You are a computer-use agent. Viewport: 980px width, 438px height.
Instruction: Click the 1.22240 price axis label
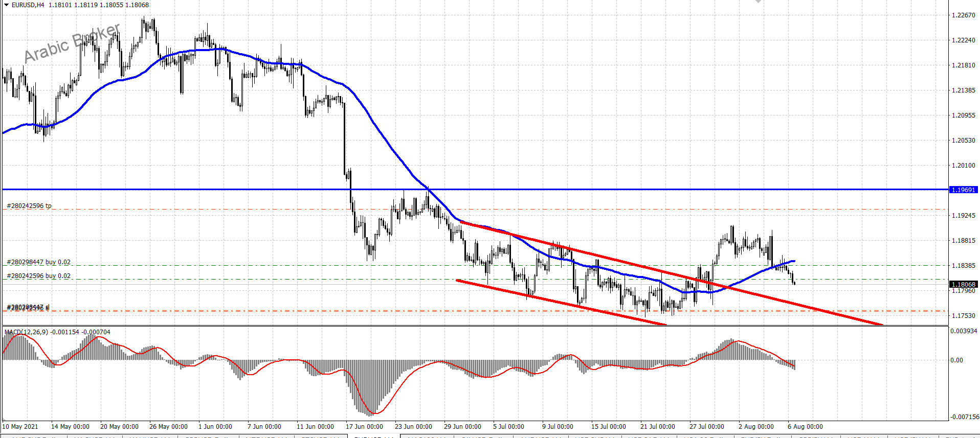click(963, 40)
